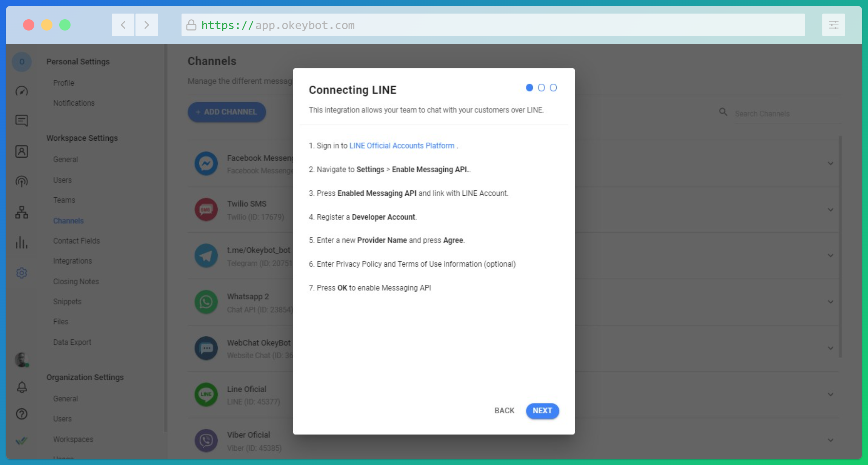Click the search magnifier icon
The image size is (868, 465).
click(723, 112)
